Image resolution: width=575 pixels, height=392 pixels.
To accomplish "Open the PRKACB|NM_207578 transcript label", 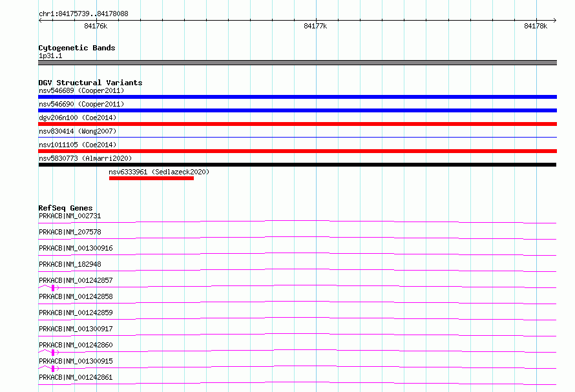I will [70, 232].
